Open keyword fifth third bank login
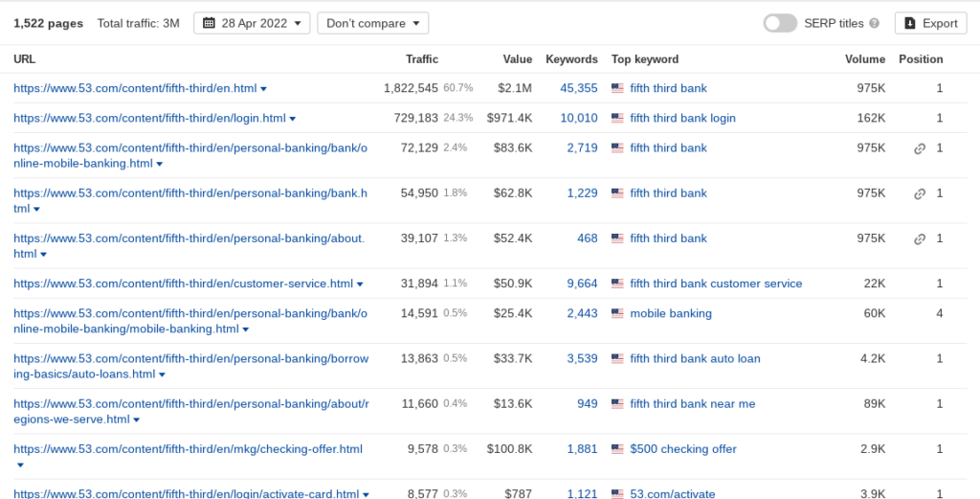Image resolution: width=980 pixels, height=499 pixels. coord(682,118)
